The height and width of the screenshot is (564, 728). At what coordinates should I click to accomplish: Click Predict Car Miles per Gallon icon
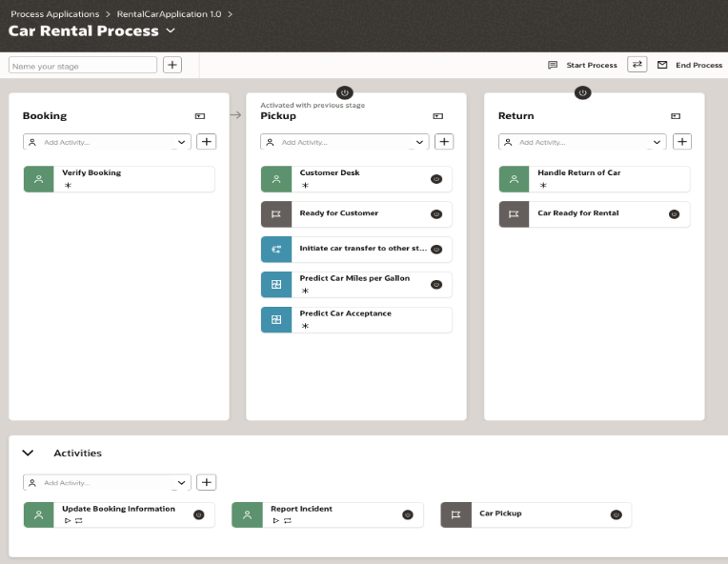click(276, 285)
